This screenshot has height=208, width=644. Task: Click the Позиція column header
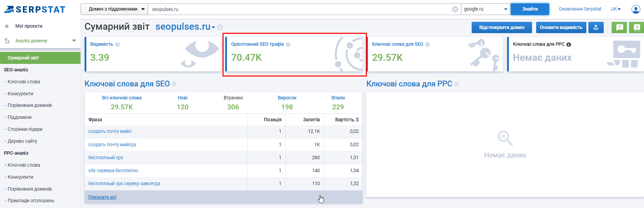[273, 120]
